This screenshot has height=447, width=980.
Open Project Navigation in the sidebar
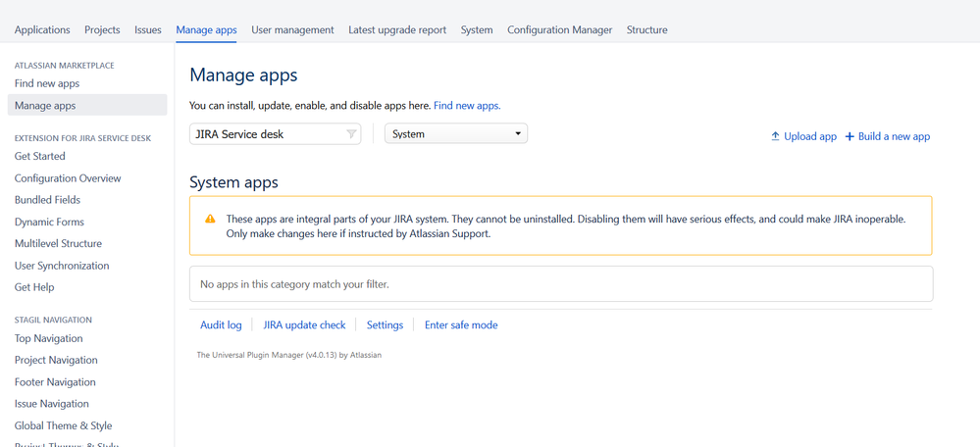[56, 360]
